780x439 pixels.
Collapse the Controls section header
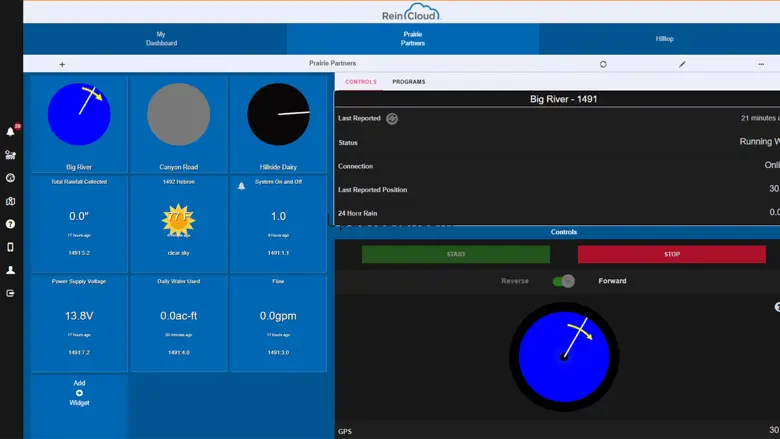tap(563, 232)
